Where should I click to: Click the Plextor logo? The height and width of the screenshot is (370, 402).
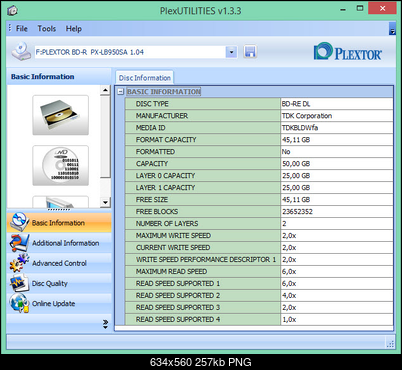(347, 52)
